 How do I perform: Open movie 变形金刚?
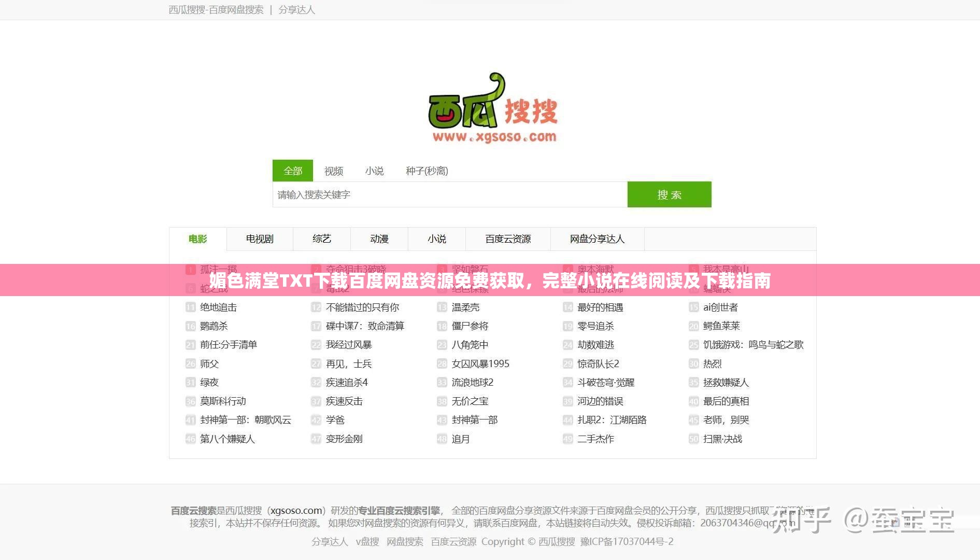tap(344, 439)
